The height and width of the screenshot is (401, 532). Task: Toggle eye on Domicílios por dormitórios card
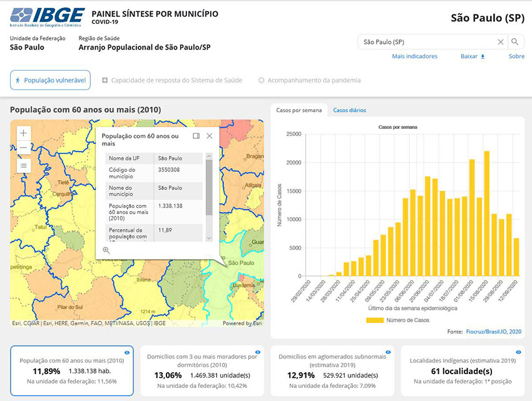coord(257,353)
